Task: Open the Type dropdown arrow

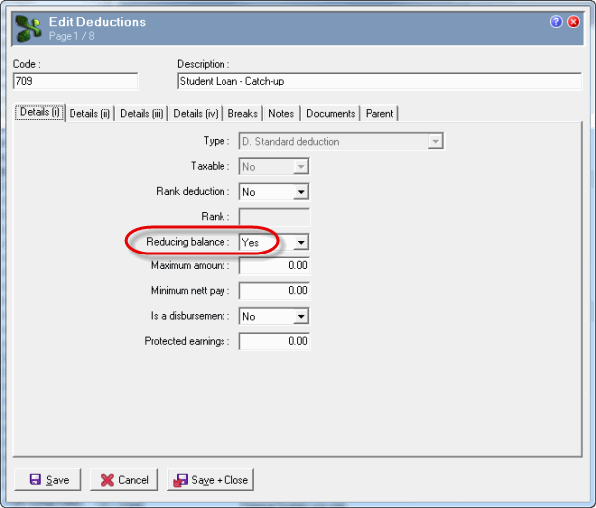Action: click(435, 141)
